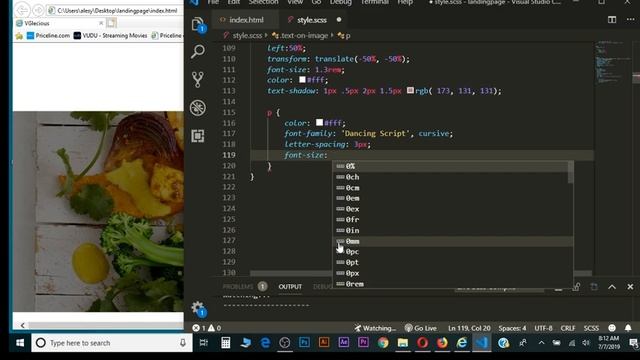The width and height of the screenshot is (640, 360).
Task: Change the CRLF line ending setting
Action: [568, 328]
